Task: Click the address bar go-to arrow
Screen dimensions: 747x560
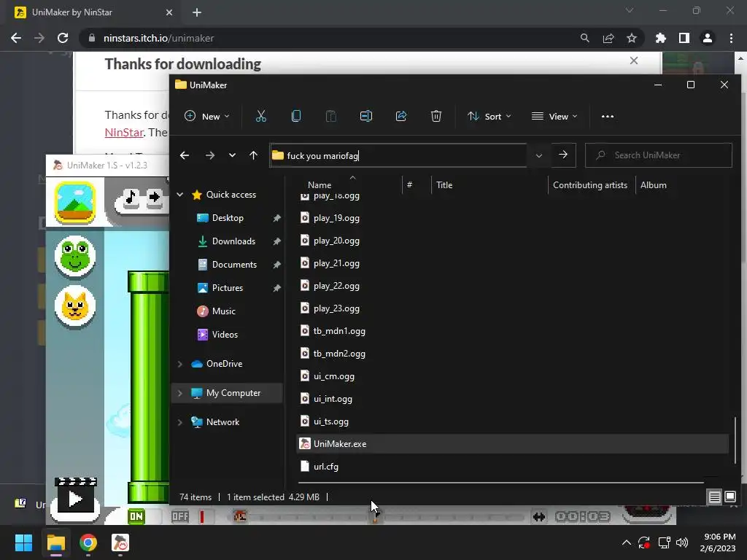Action: pos(563,155)
